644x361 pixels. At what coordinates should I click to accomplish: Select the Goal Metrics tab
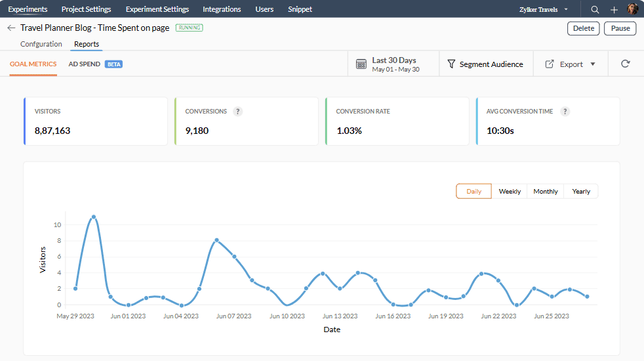click(x=33, y=64)
